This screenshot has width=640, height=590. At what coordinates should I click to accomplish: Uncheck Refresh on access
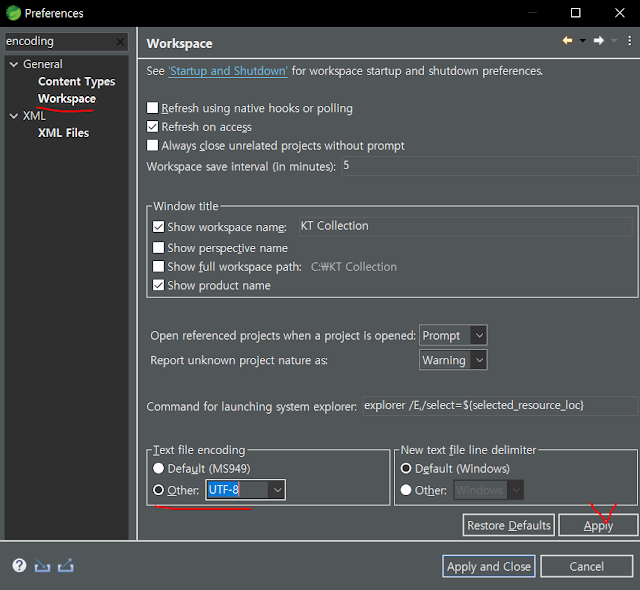coord(153,126)
